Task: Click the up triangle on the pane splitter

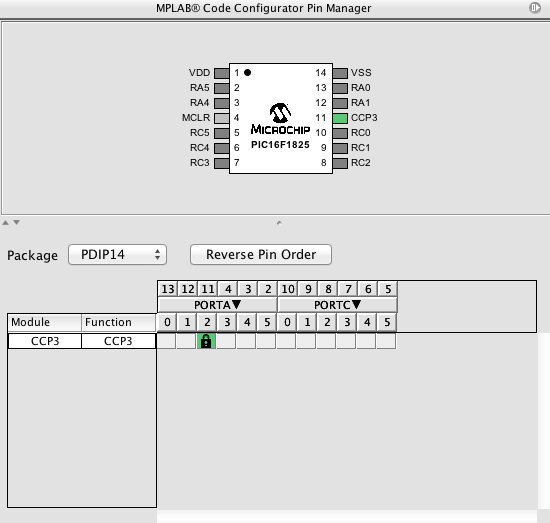Action: point(6,222)
